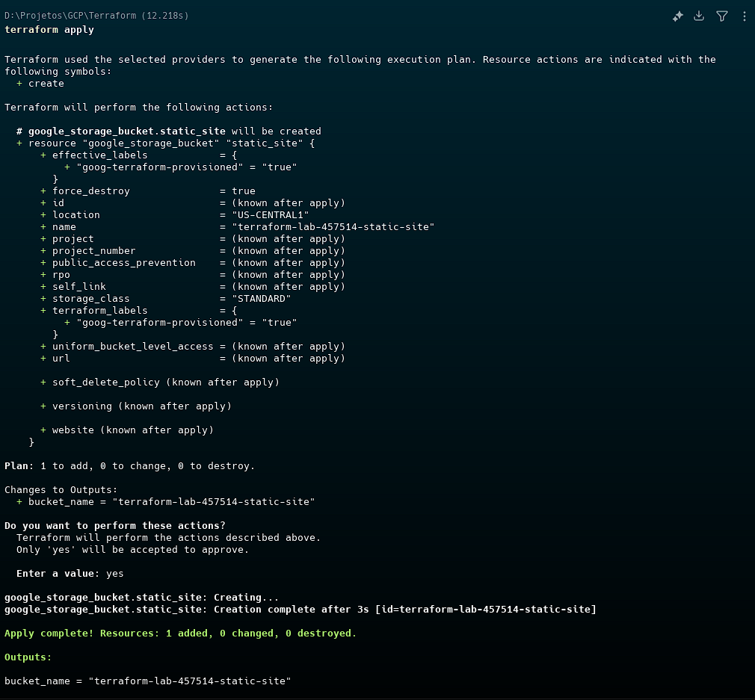Click the 'terraform apply' command text
755x700 pixels.
[x=49, y=30]
